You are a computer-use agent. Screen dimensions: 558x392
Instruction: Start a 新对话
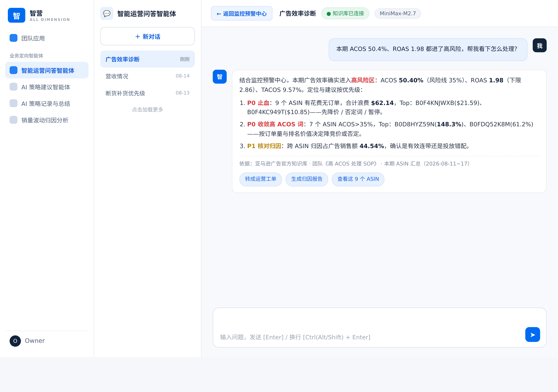148,36
